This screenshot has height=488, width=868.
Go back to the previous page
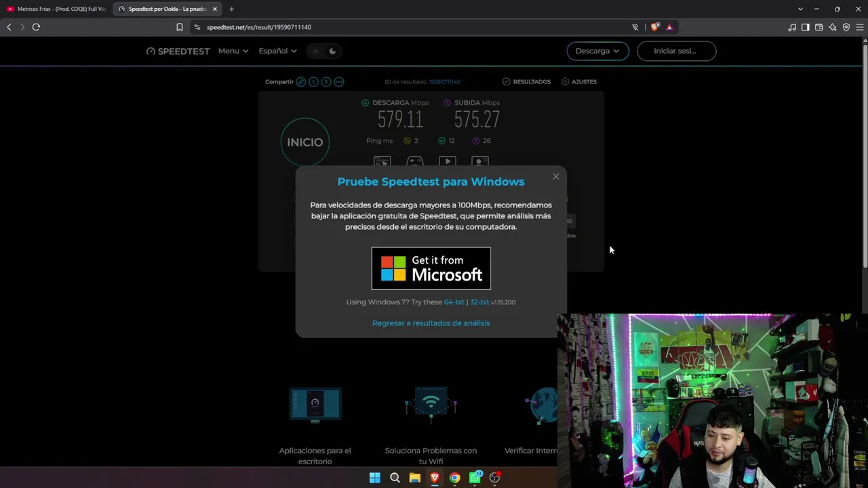9,27
